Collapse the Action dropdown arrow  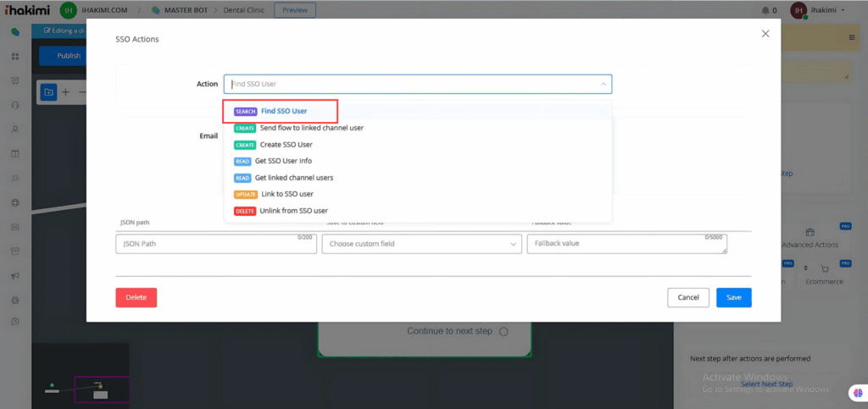[603, 84]
